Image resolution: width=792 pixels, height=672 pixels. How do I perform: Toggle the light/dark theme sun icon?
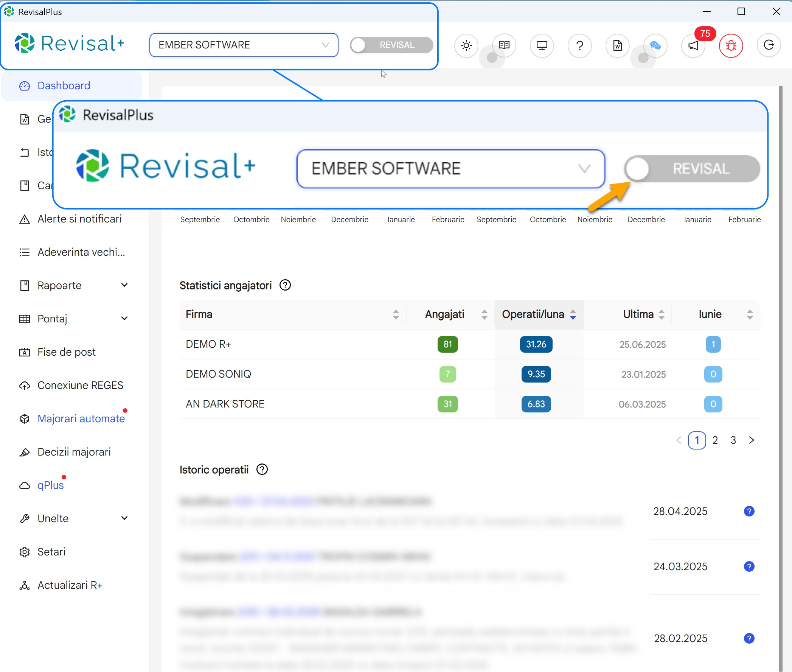466,45
